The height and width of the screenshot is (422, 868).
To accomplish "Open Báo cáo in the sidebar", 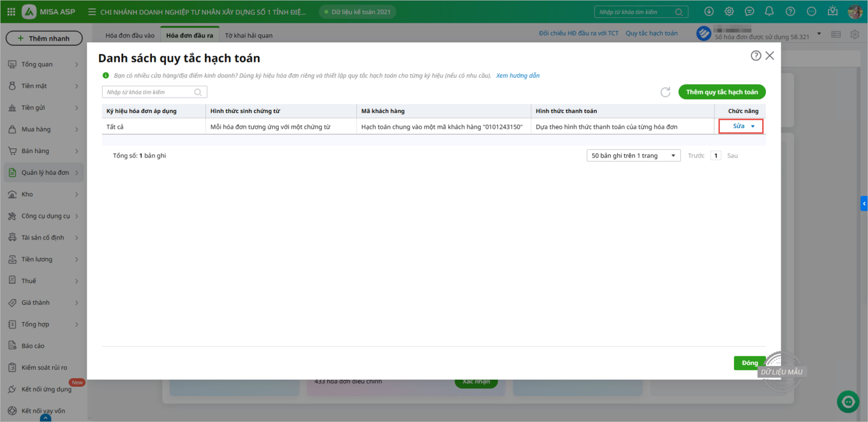I will coord(33,346).
